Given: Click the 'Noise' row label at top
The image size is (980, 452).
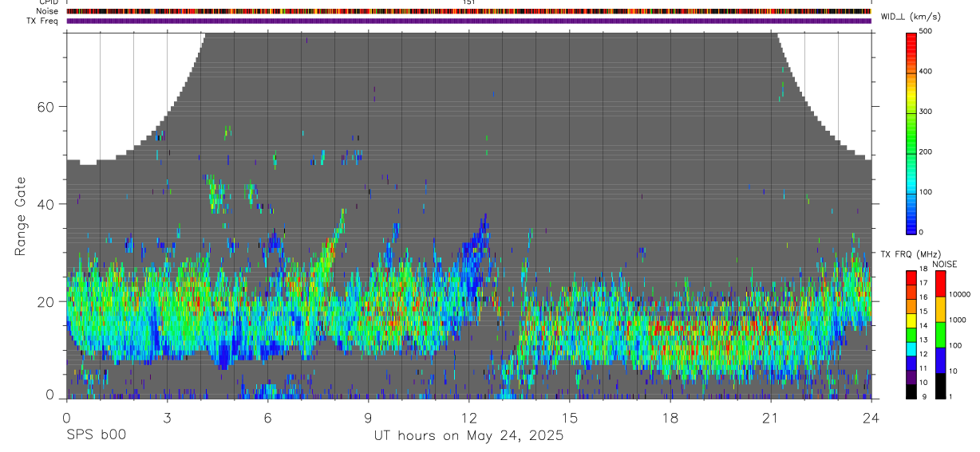Looking at the screenshot, I should [48, 11].
